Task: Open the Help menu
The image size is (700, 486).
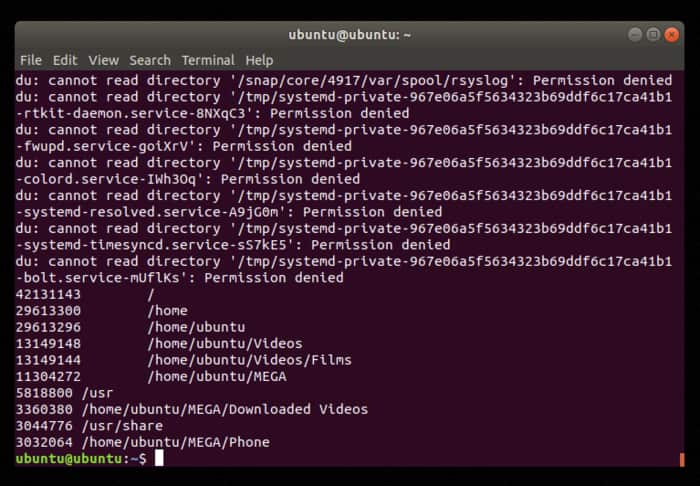Action: tap(259, 60)
